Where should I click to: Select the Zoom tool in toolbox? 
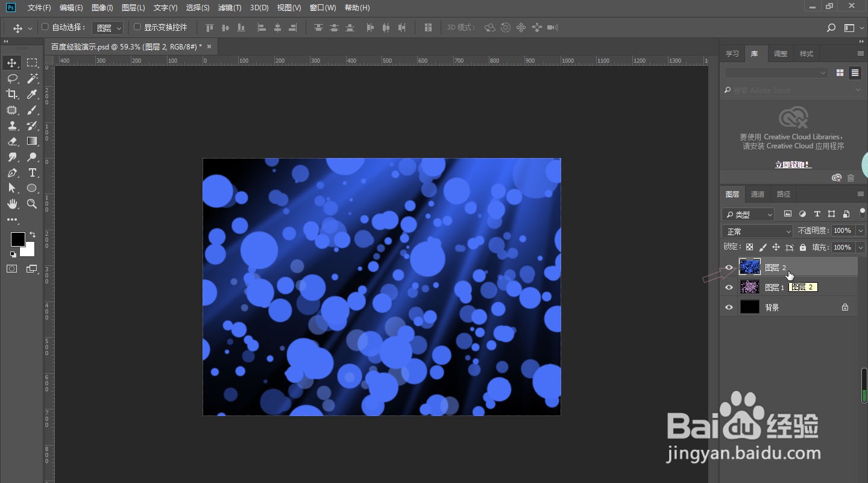pyautogui.click(x=32, y=204)
